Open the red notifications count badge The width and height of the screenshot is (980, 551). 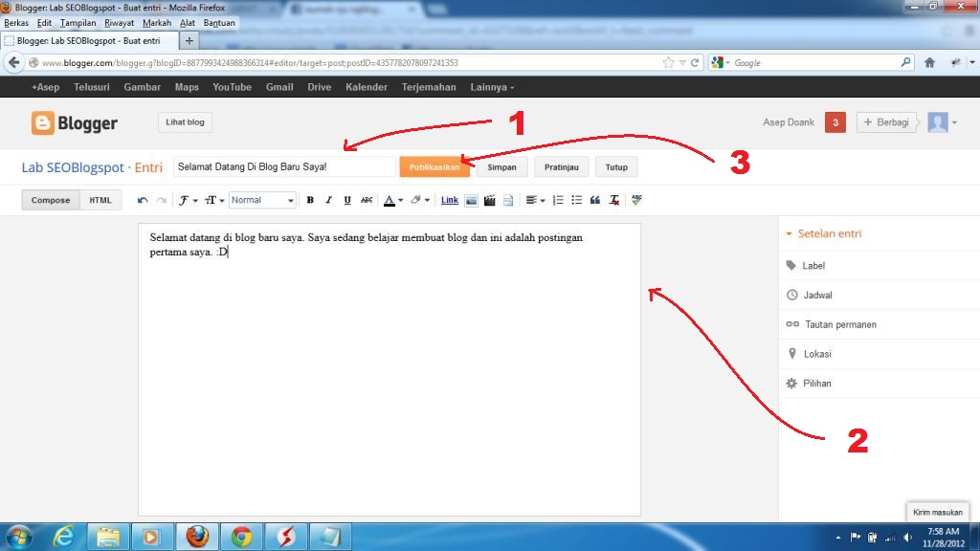835,122
